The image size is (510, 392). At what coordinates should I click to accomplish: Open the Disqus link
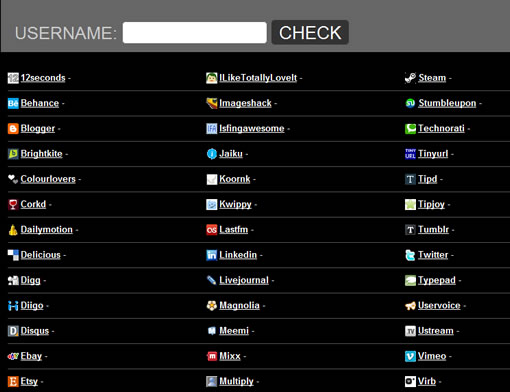pos(35,331)
